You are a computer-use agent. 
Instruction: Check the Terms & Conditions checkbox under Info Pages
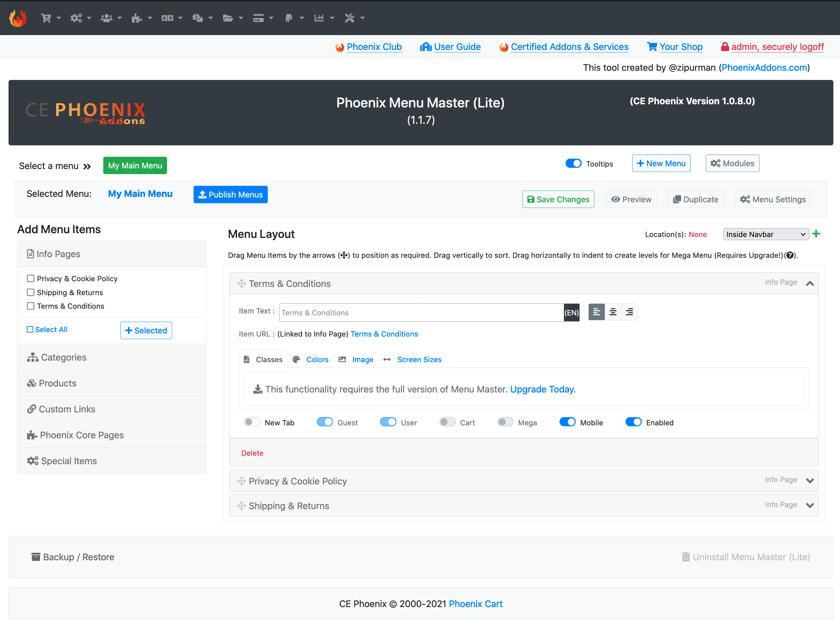tap(31, 306)
